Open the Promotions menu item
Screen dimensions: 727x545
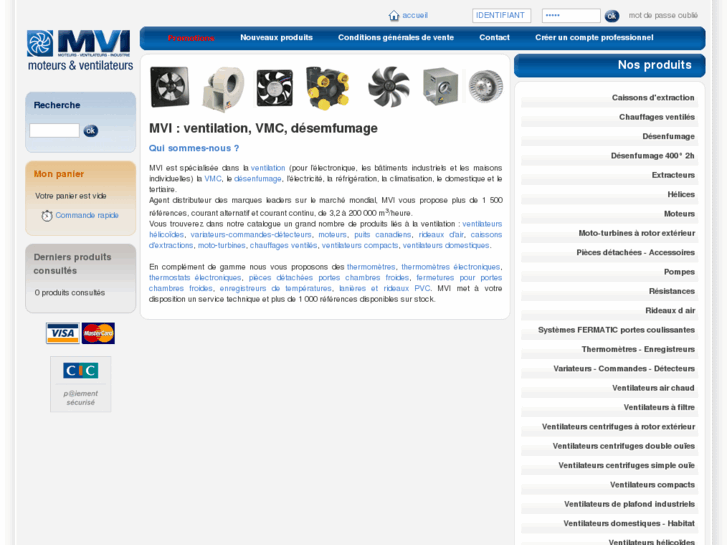pyautogui.click(x=191, y=38)
